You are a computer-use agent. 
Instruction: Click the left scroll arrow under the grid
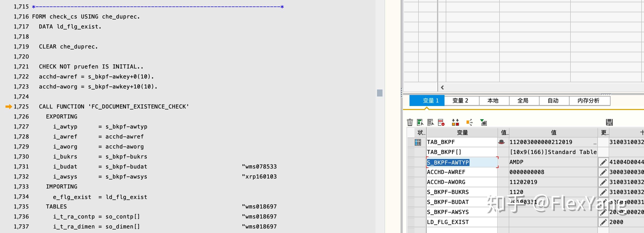pos(442,87)
